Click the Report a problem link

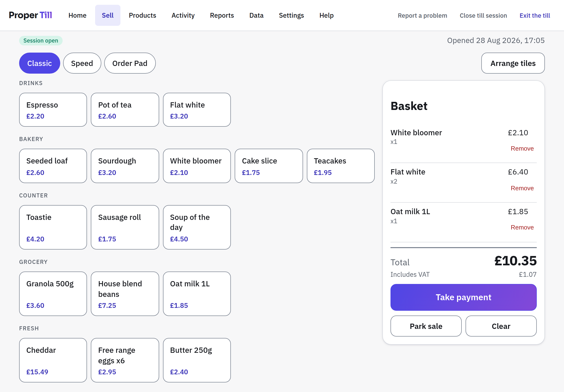pos(422,16)
